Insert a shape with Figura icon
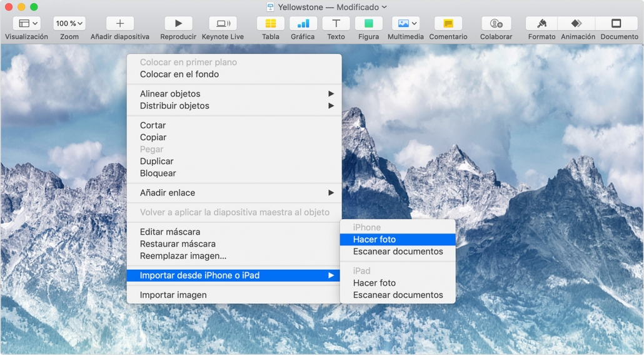 (368, 23)
